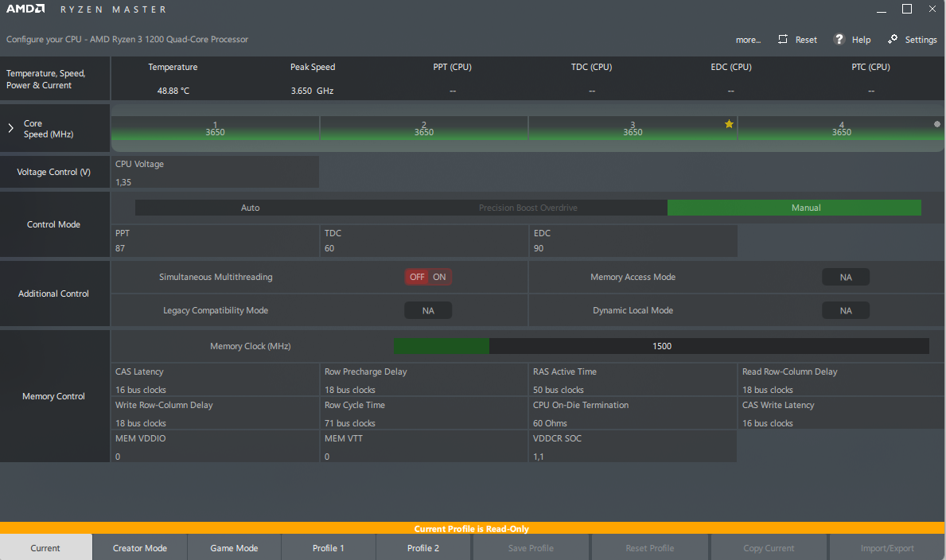Click the MEM VTT field
The height and width of the screenshot is (560, 946).
click(x=424, y=446)
